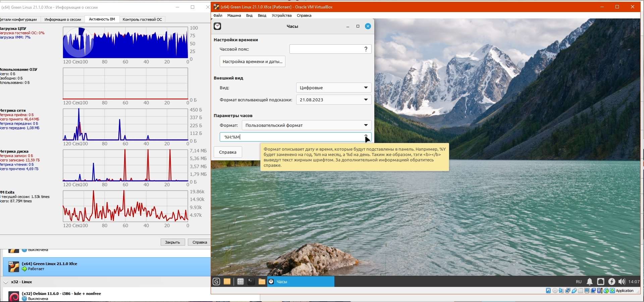The width and height of the screenshot is (644, 302).
Task: Launch the terminal emulator from the panel
Action: (x=251, y=282)
